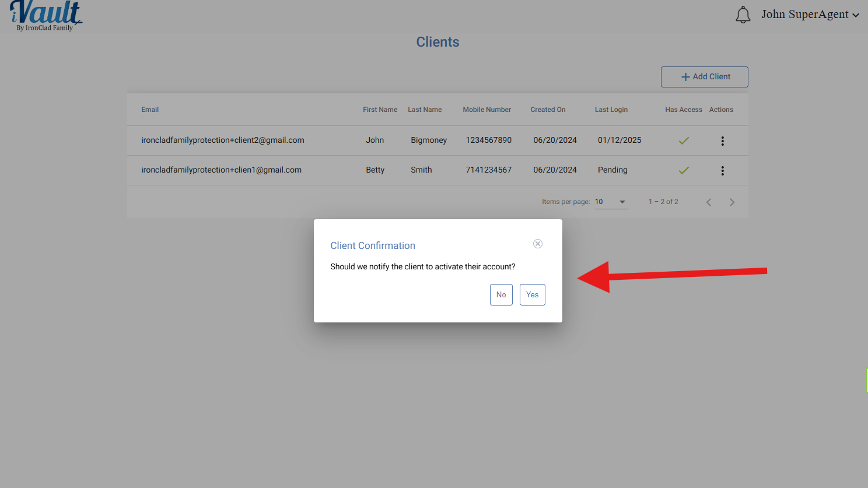Select email ironcladfamilyprotection+clien1@gmail.com

(221, 170)
